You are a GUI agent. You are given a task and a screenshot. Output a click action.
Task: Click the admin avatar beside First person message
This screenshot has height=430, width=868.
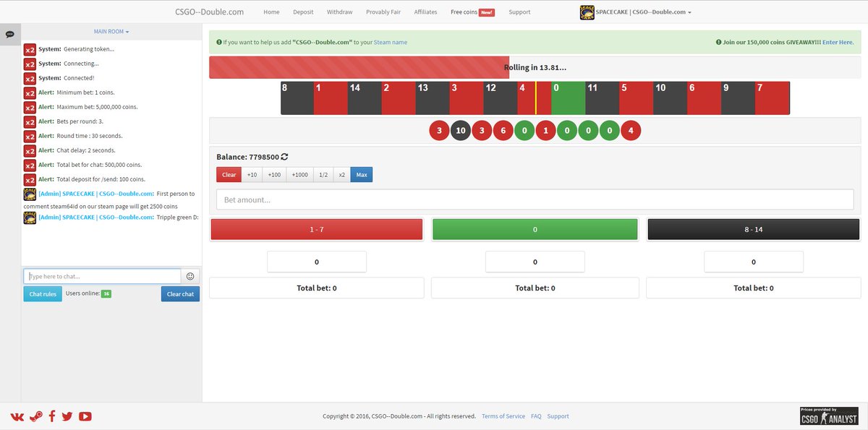30,194
